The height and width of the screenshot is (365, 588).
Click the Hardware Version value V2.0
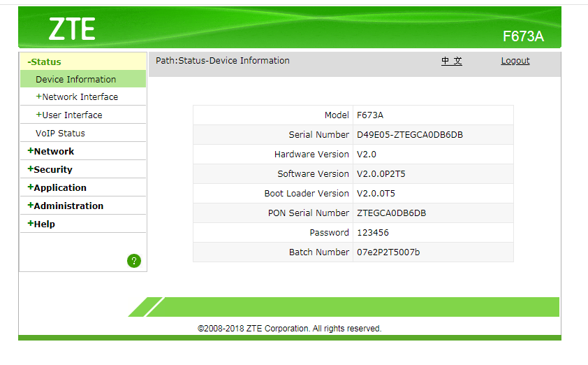coord(367,155)
